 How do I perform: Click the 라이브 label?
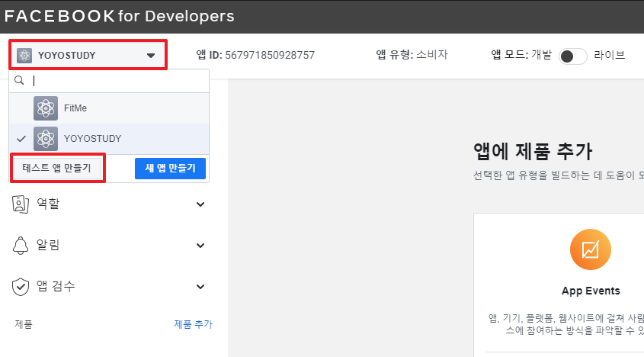click(x=610, y=55)
